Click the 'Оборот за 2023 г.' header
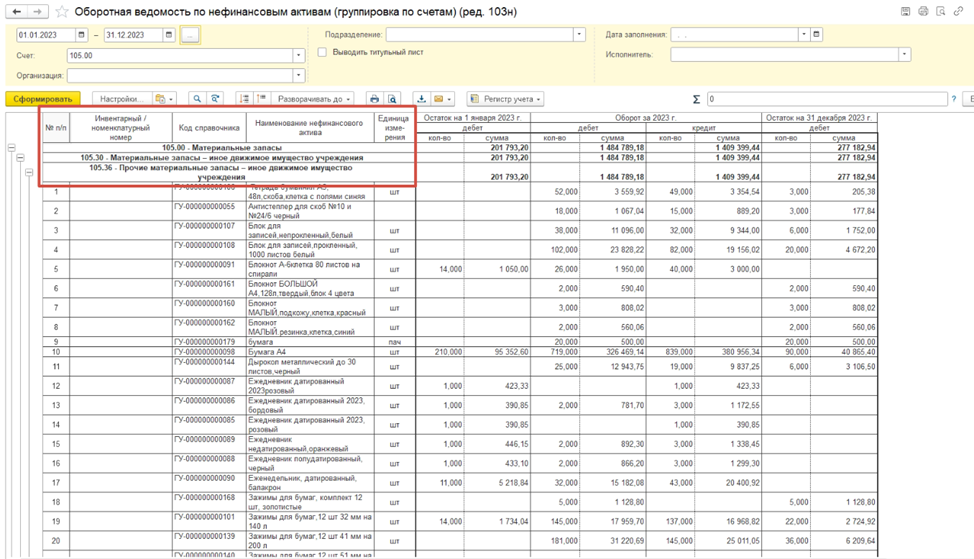This screenshot has width=974, height=559. tap(645, 117)
